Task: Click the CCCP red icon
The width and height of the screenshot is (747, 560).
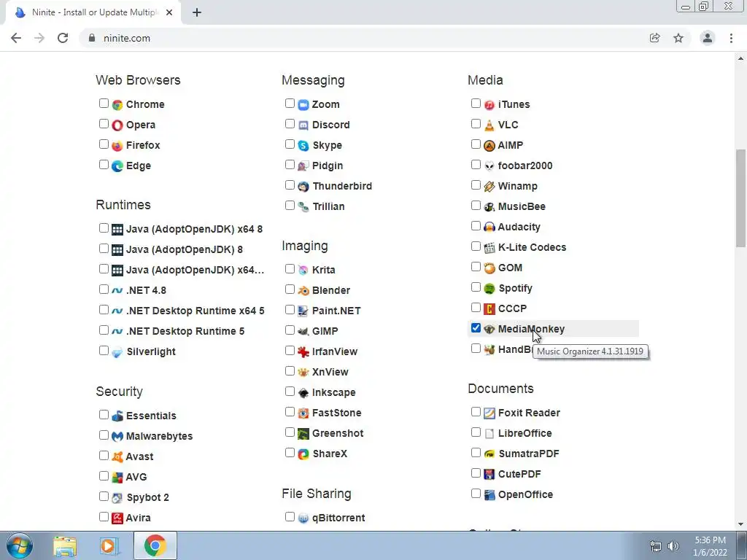Action: pyautogui.click(x=489, y=309)
